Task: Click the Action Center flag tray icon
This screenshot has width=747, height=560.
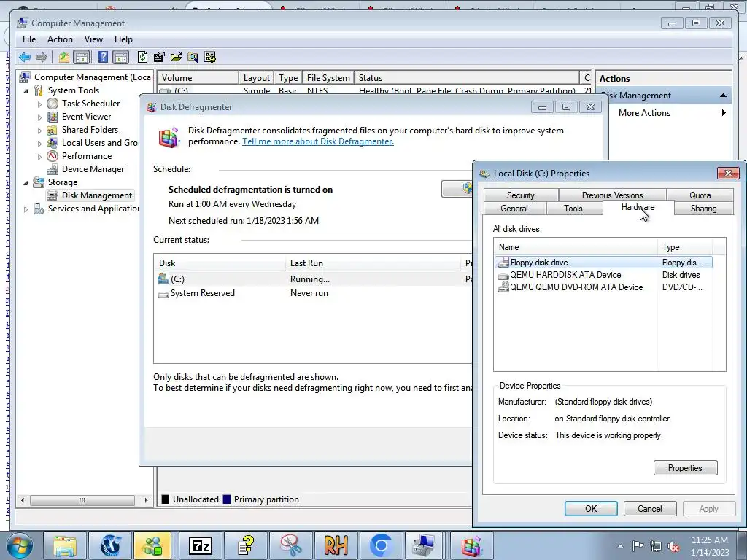Action: point(638,546)
